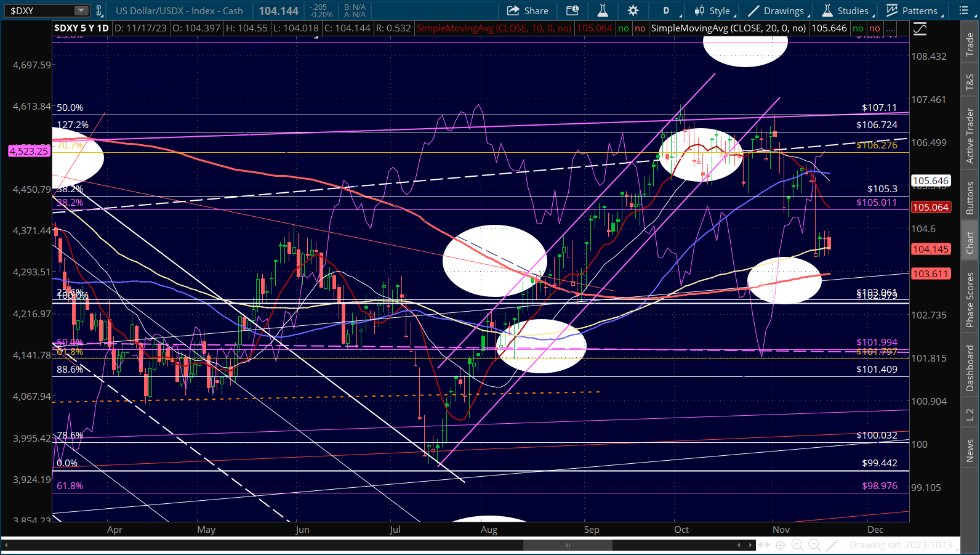Image resolution: width=980 pixels, height=555 pixels.
Task: Click the zoom out magnifier icon
Action: coord(814,545)
